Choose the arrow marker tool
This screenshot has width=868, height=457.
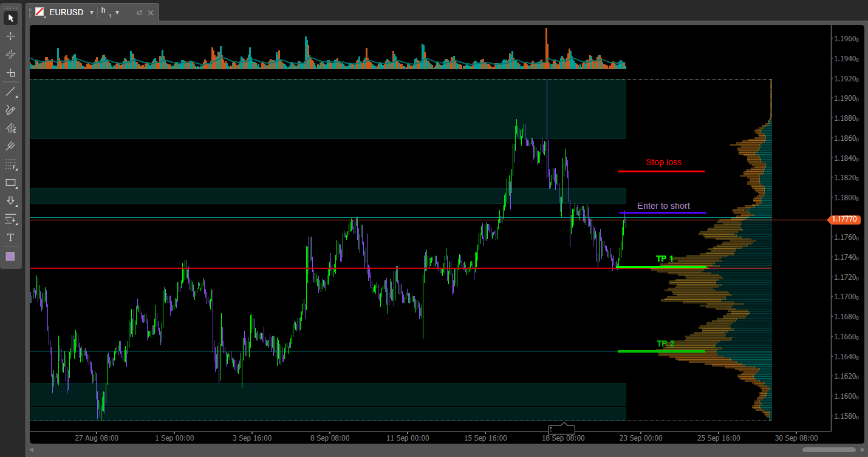coord(10,201)
